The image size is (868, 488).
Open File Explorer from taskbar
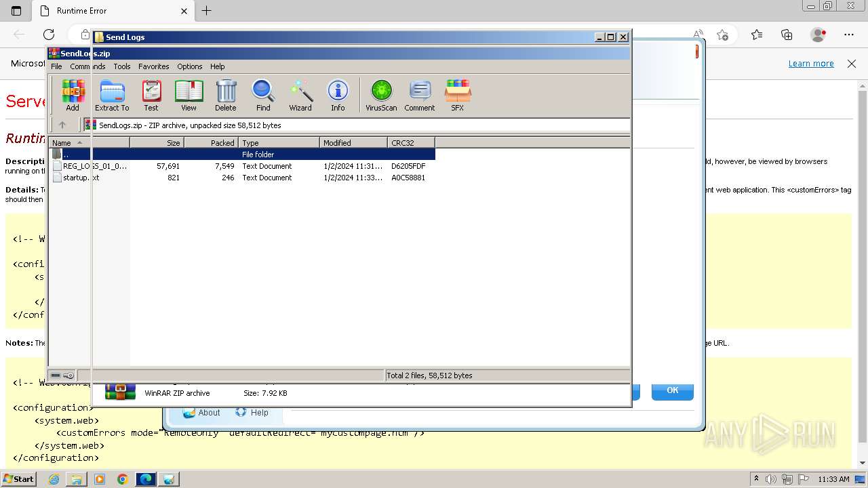(x=77, y=479)
